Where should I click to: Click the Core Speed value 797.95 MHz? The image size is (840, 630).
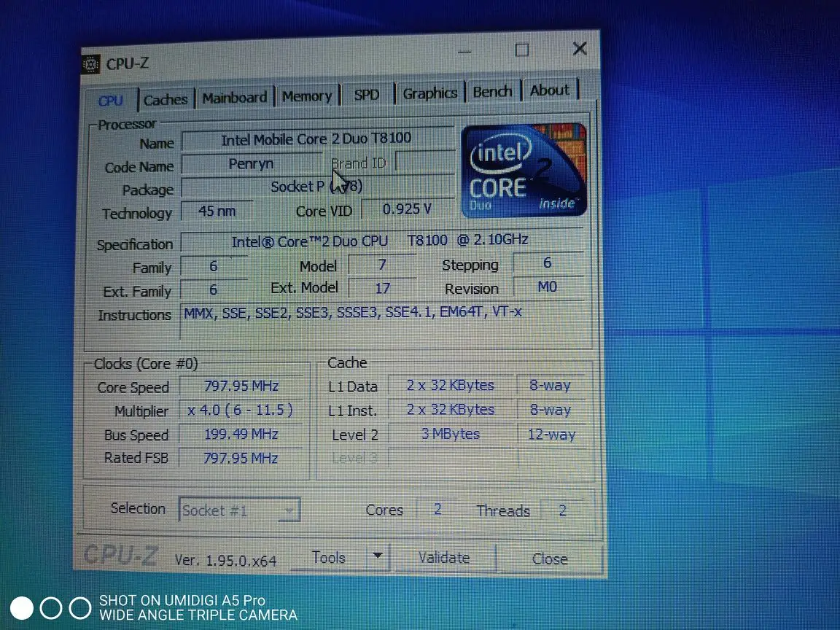coord(241,386)
